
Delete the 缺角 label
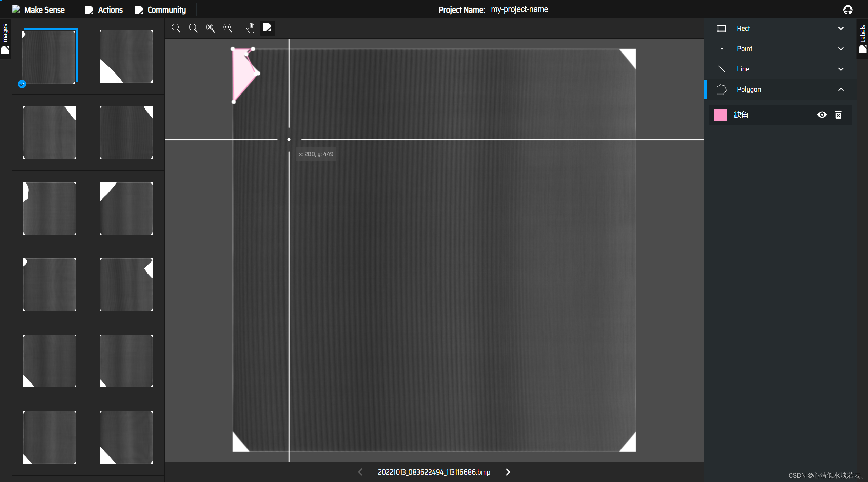[838, 114]
